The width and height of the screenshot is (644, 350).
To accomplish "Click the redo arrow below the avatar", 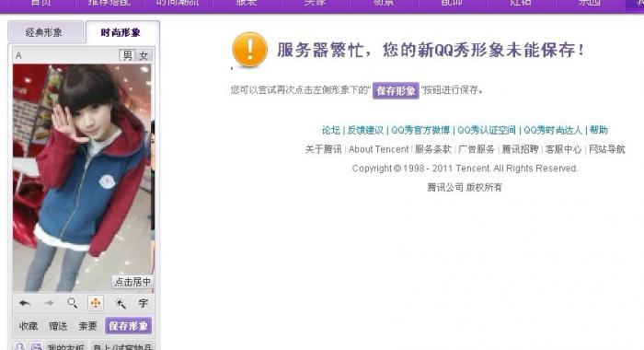I will pos(49,304).
